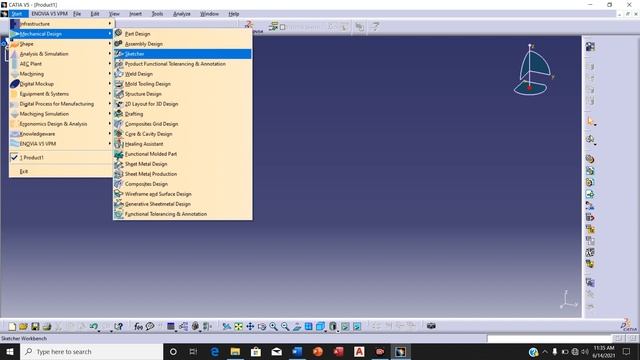
Task: Expand the Knowledgeware submenu
Action: point(61,134)
